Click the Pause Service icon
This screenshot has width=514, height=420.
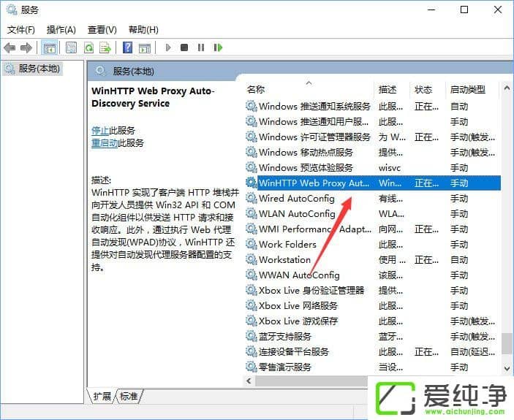pyautogui.click(x=201, y=47)
